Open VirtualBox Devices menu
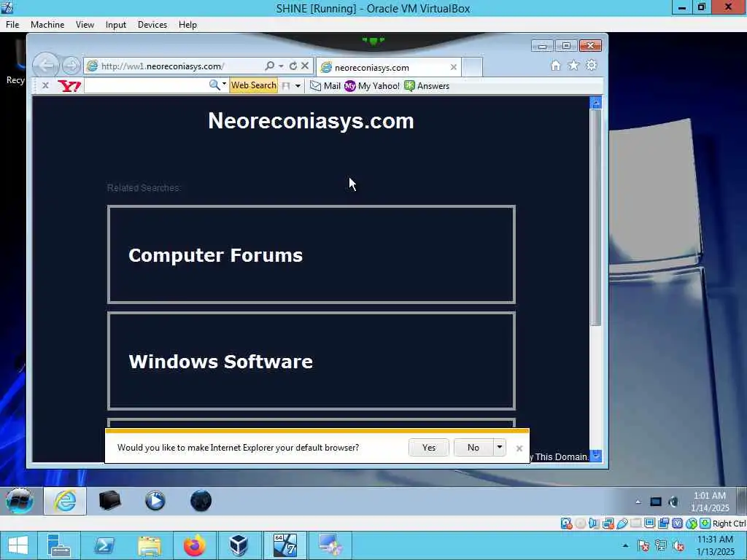 pos(152,25)
